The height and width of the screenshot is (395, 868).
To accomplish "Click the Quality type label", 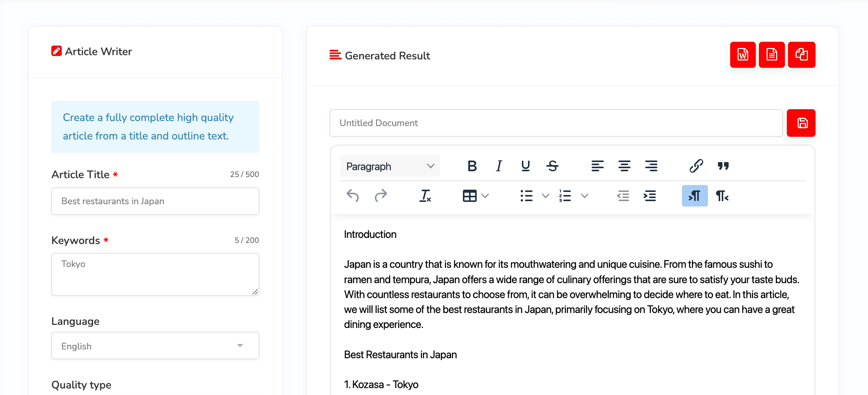I will [x=81, y=385].
